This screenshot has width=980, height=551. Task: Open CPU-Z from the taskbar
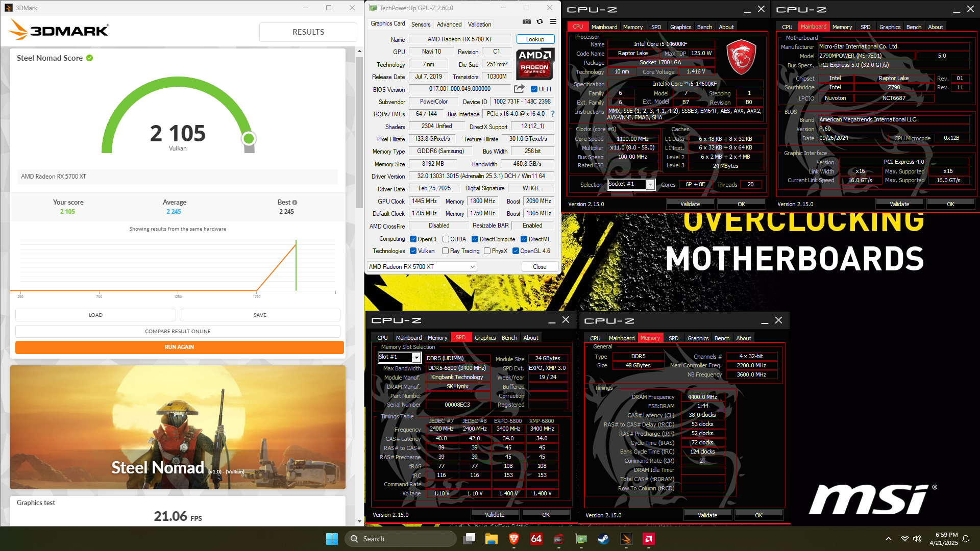point(558,539)
